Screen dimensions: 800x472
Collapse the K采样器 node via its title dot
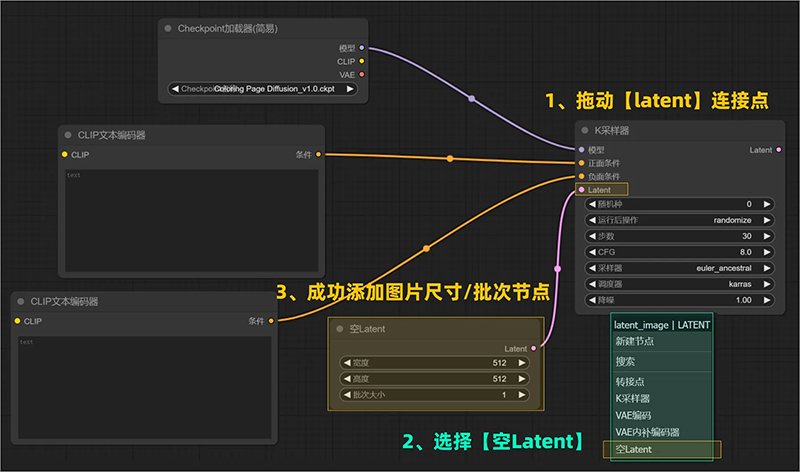pos(587,131)
